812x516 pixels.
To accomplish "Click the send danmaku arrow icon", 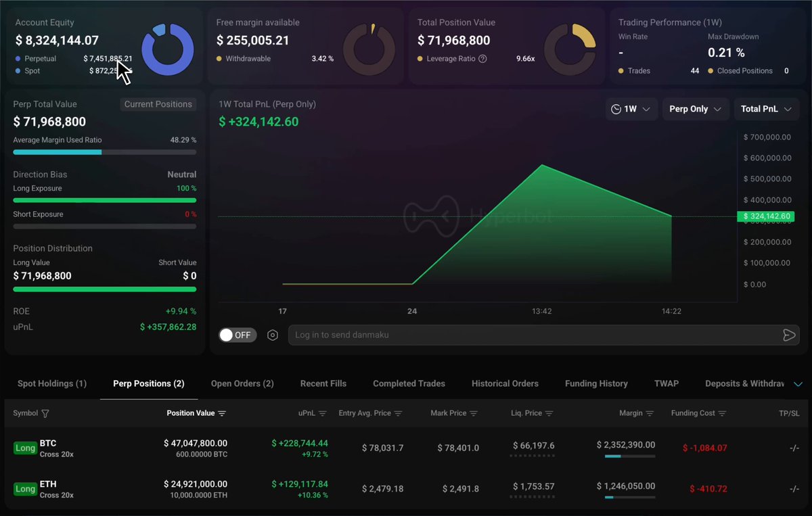I will 788,335.
